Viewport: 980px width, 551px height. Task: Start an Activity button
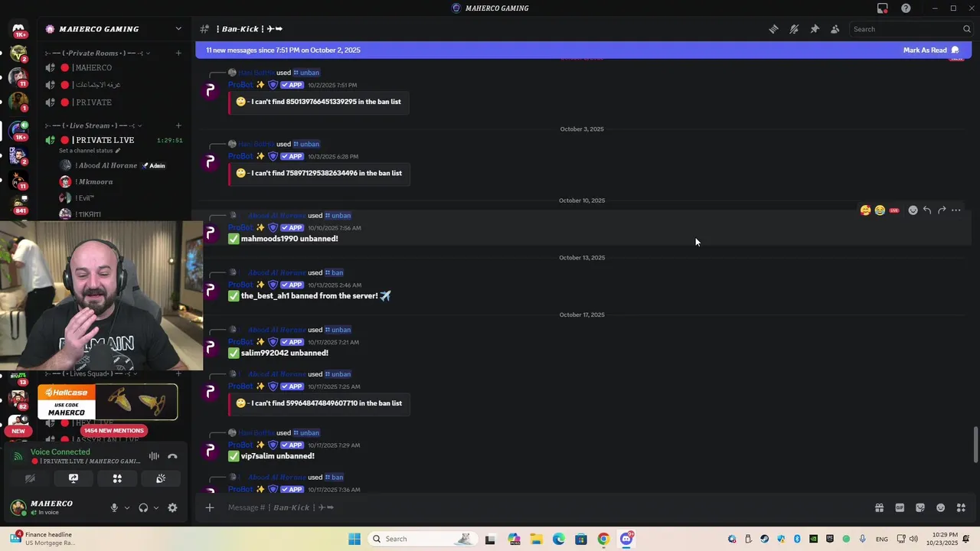click(117, 478)
